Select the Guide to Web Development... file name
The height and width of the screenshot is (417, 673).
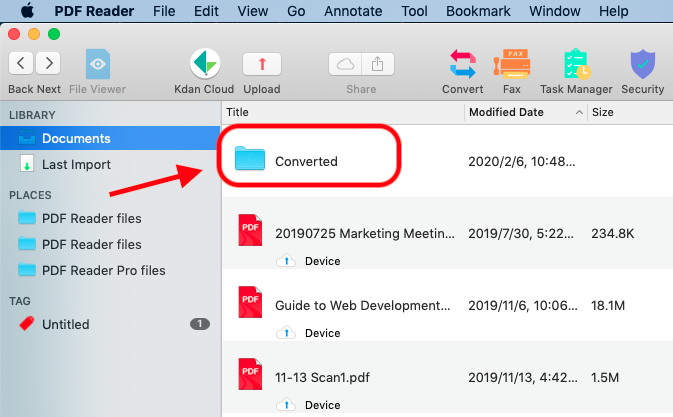click(x=363, y=305)
